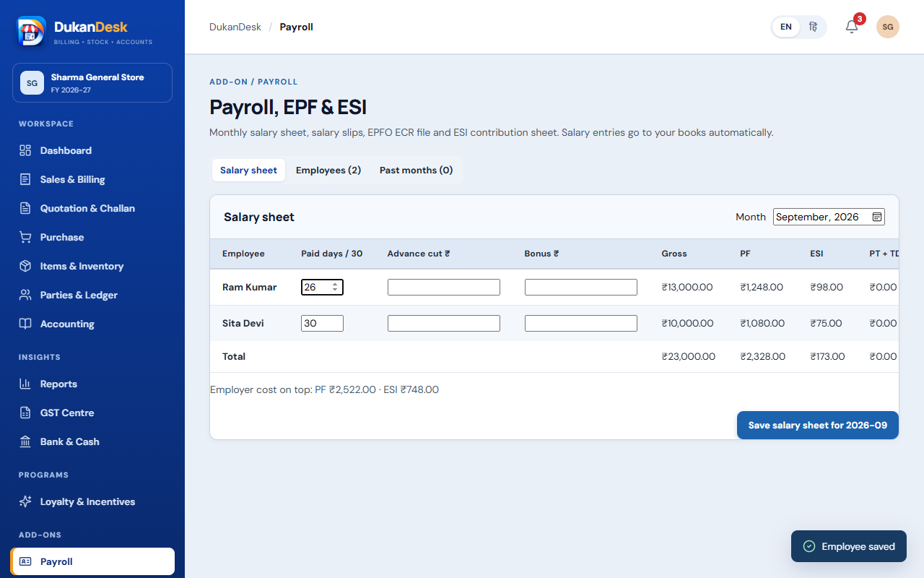This screenshot has width=924, height=578.
Task: Click the Bank & Cash building icon
Action: (x=25, y=441)
